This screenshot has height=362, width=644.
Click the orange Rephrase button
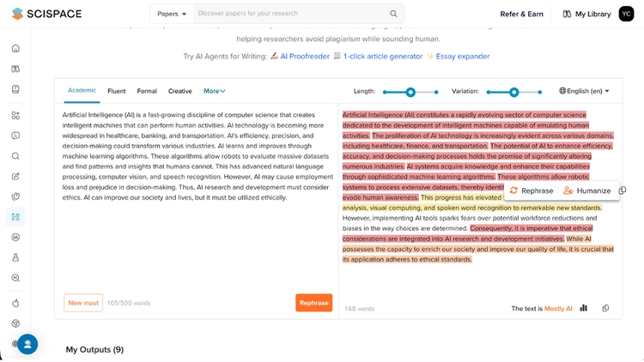pos(313,303)
